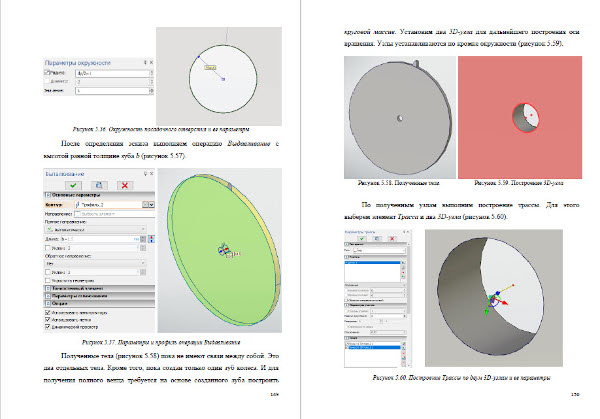The image size is (600, 419).
Task: Click the preview icon in the route panel
Action: [377, 238]
